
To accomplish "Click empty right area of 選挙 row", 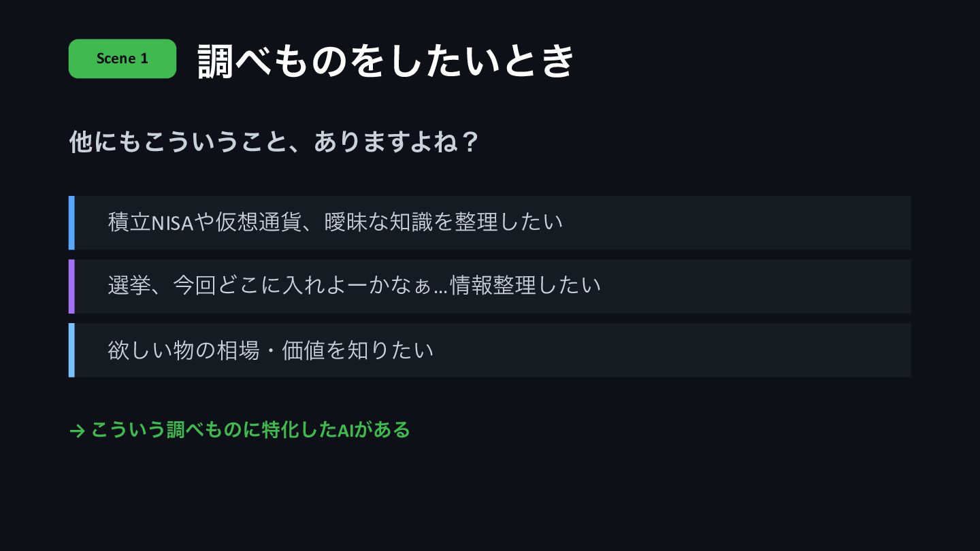I will tap(755, 286).
